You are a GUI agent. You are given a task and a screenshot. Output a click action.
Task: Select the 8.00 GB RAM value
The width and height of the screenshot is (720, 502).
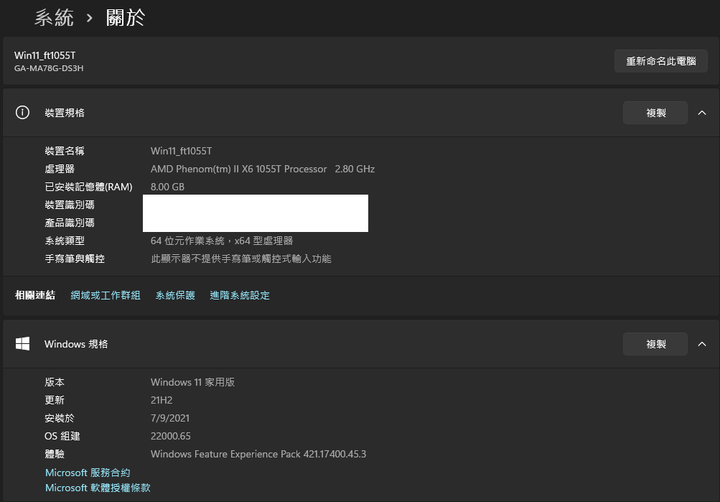pyautogui.click(x=168, y=187)
